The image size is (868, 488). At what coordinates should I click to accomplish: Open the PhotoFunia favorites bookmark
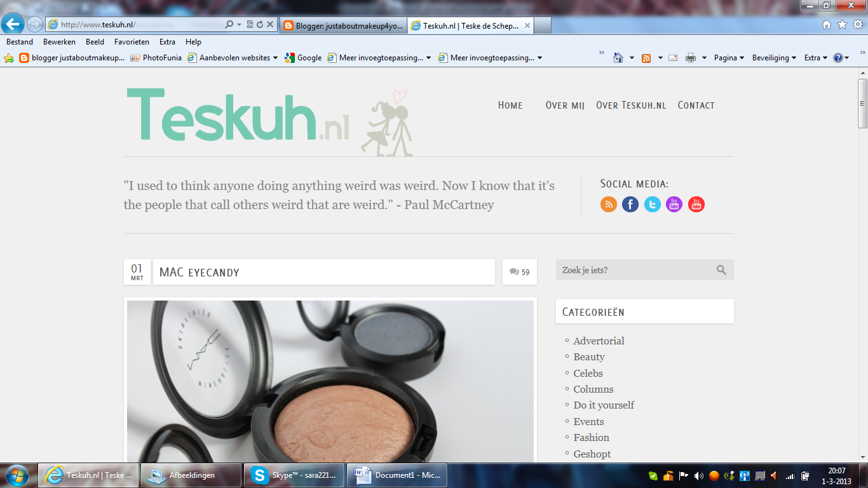click(156, 58)
